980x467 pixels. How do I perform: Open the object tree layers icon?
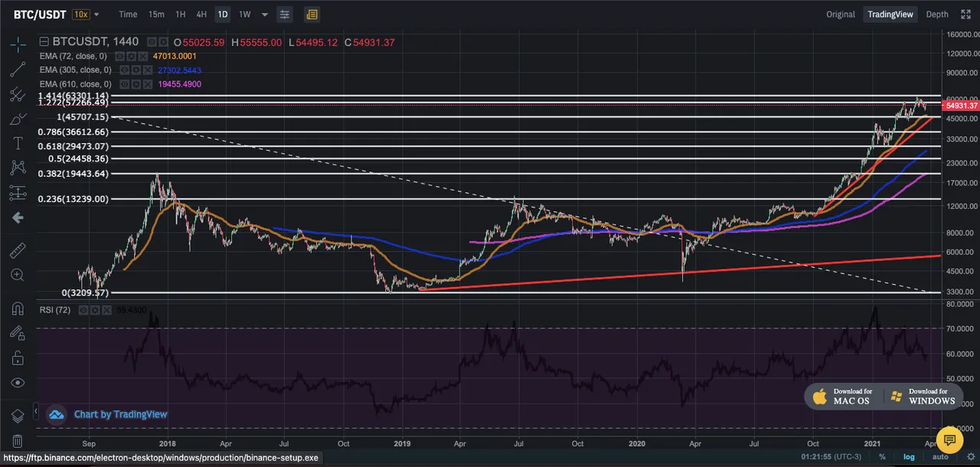click(x=18, y=416)
